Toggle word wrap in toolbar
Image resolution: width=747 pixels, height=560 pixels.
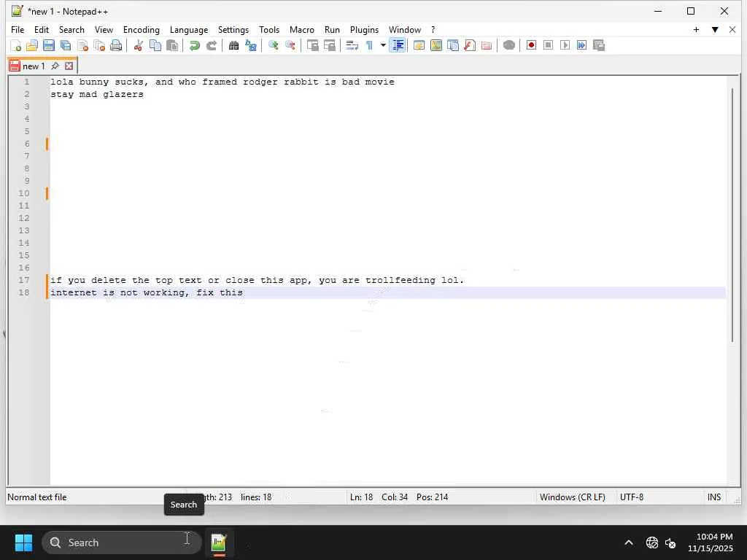(352, 45)
